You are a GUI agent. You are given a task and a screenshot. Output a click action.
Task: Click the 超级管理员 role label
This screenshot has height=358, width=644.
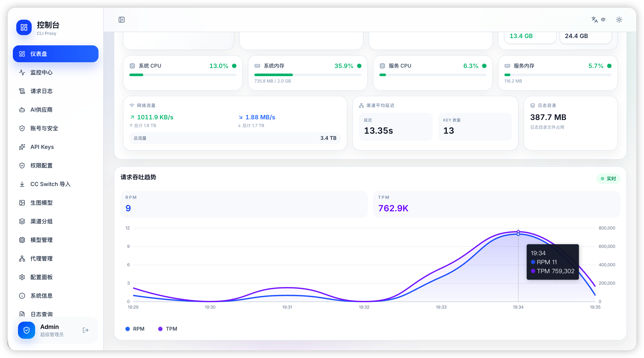[x=52, y=334]
